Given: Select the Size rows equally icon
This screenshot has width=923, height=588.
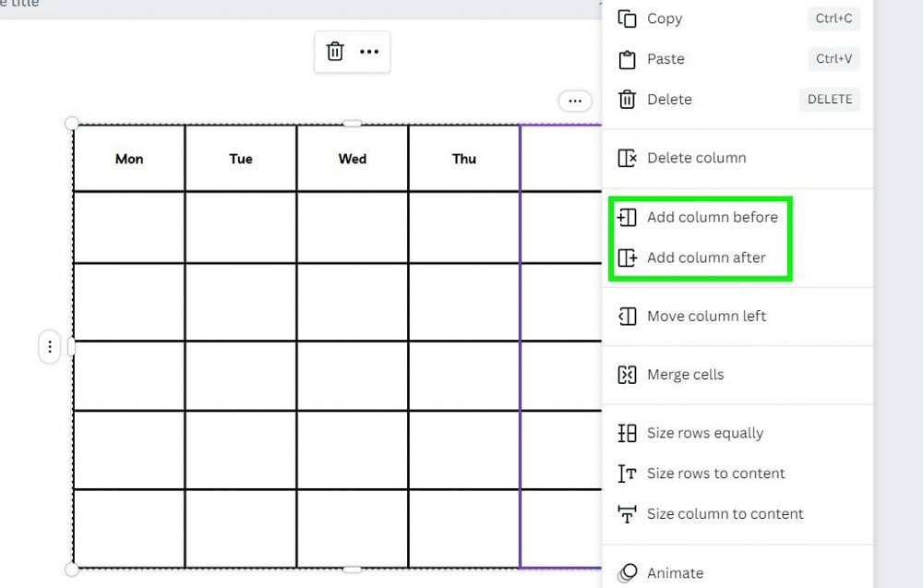Looking at the screenshot, I should tap(627, 433).
